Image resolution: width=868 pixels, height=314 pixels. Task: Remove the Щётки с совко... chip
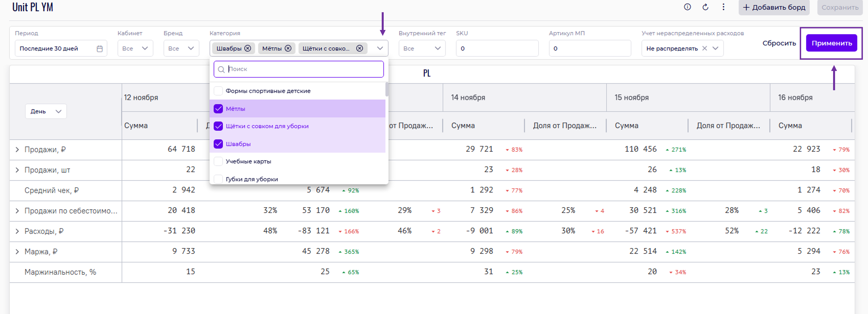pos(360,48)
